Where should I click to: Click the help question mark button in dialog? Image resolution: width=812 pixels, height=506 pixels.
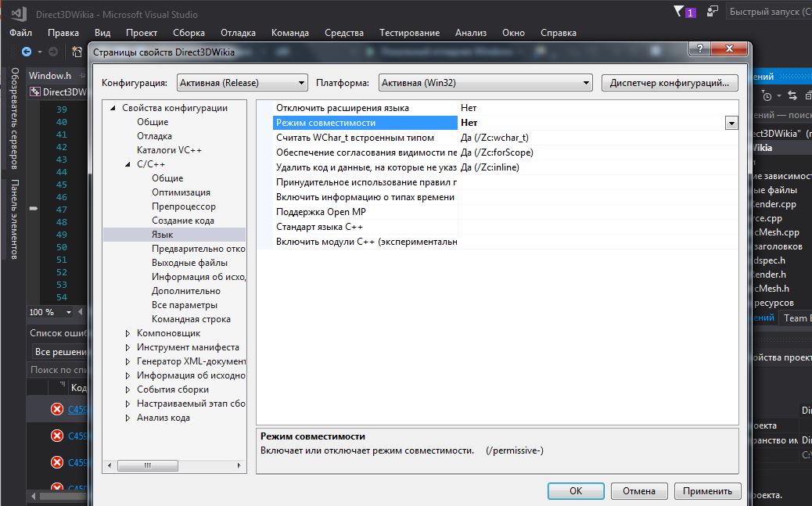699,48
